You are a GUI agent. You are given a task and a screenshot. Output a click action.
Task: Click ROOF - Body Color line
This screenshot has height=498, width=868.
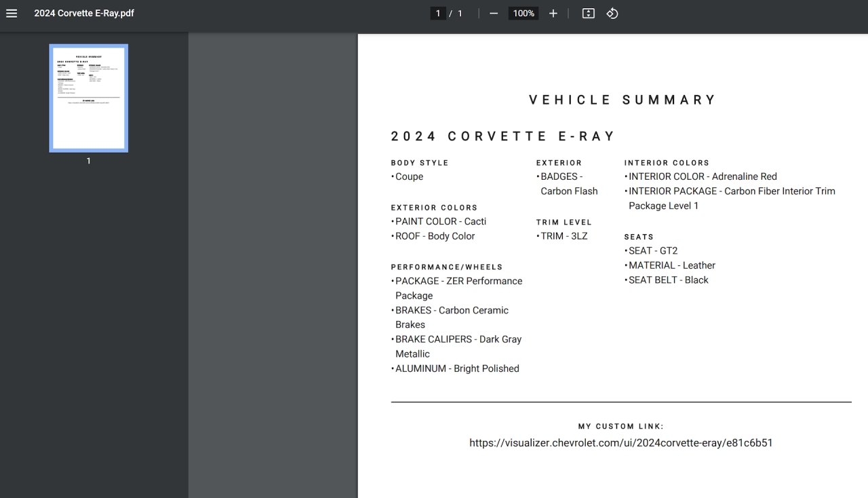pos(433,236)
